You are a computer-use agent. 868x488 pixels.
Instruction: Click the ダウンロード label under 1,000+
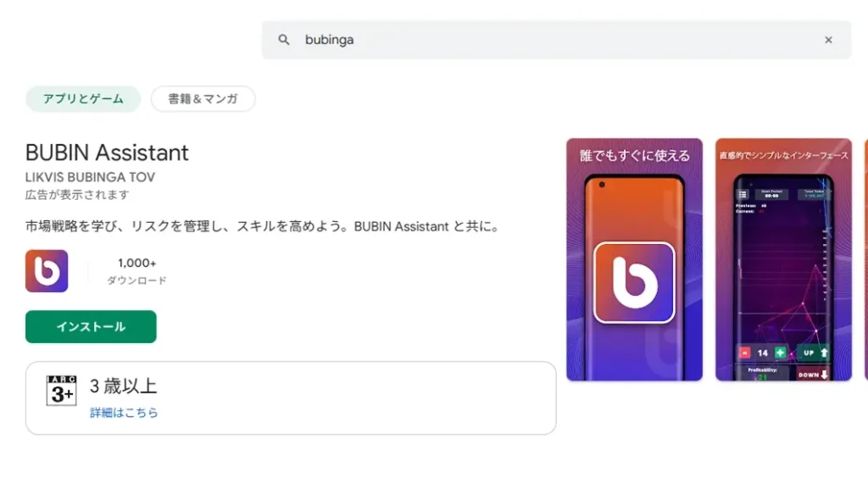[x=136, y=280]
